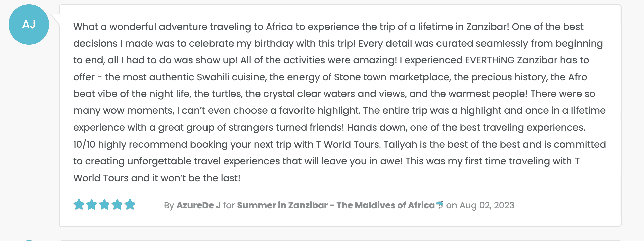This screenshot has height=241, width=644.
Task: Click the word EVERTHiNG in the review
Action: click(x=490, y=60)
